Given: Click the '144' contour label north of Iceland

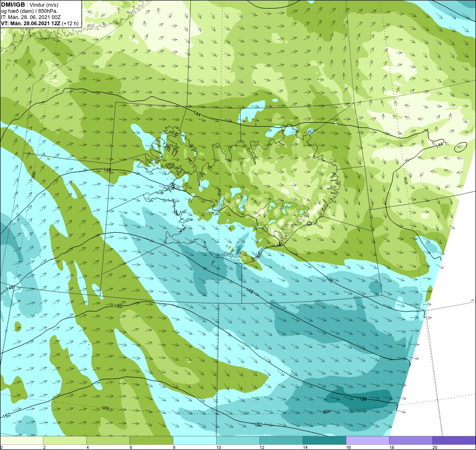Looking at the screenshot, I should pos(197,114).
